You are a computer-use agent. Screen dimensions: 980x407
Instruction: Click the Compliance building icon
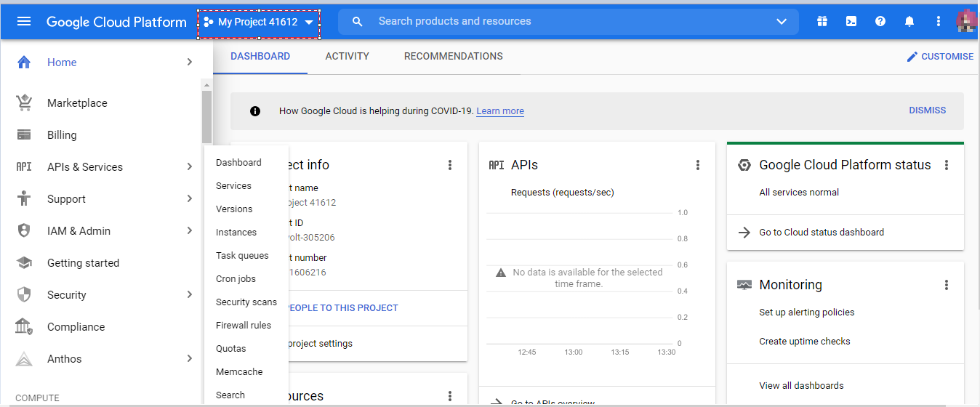[x=24, y=327]
